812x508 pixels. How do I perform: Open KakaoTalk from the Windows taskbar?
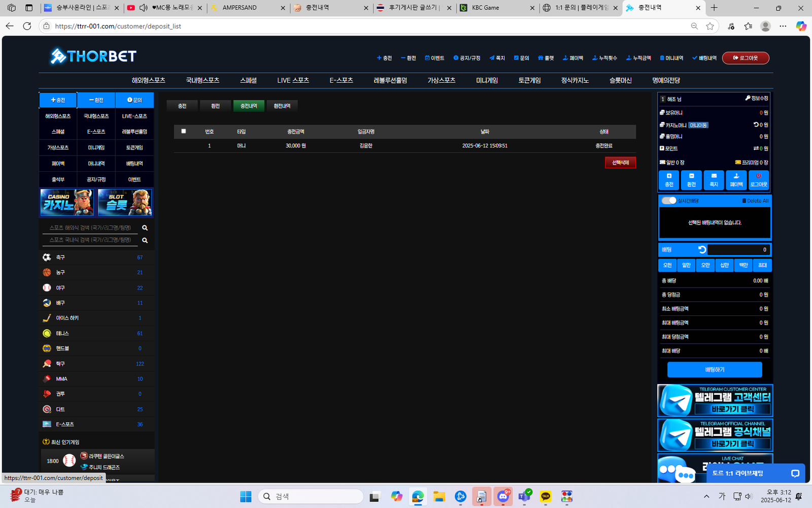pos(546,496)
